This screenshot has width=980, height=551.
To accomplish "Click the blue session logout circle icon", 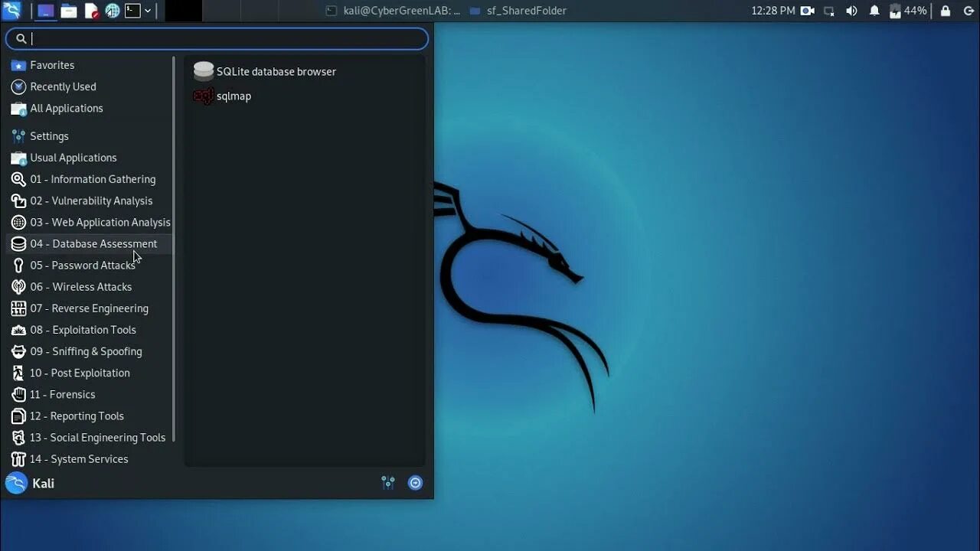I will 415,482.
